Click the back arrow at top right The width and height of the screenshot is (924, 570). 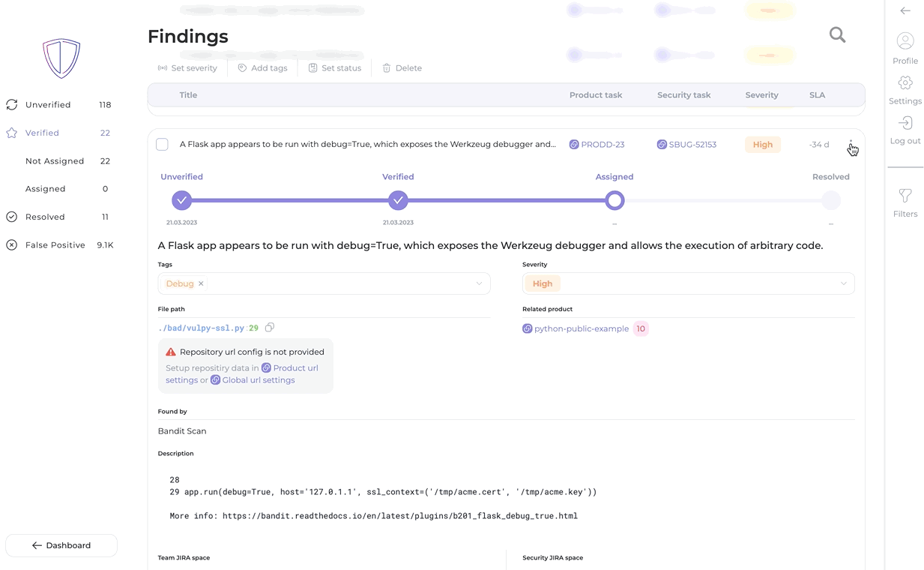905,10
